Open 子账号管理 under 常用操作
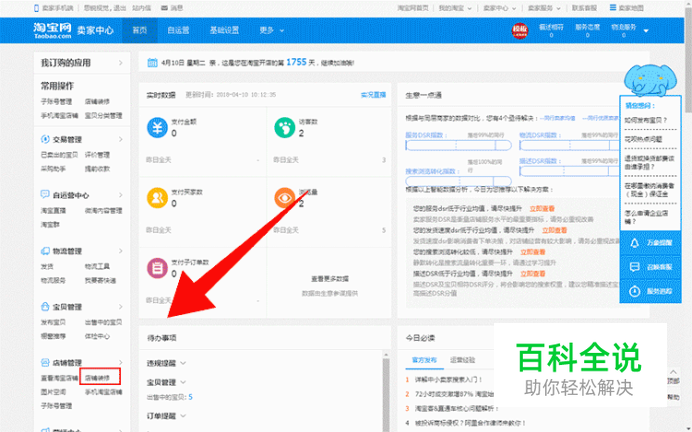The image size is (692, 432). [56, 101]
